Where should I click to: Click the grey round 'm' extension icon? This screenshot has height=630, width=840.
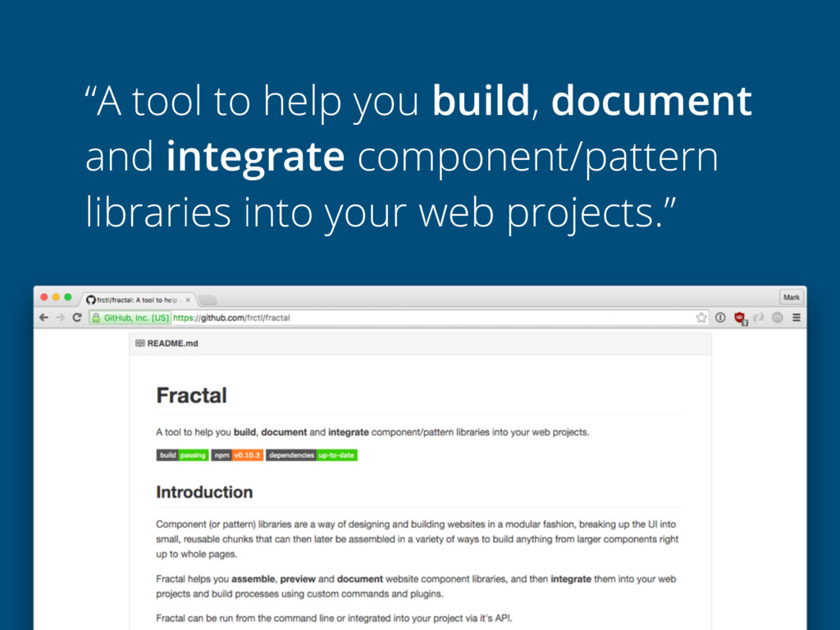click(778, 317)
